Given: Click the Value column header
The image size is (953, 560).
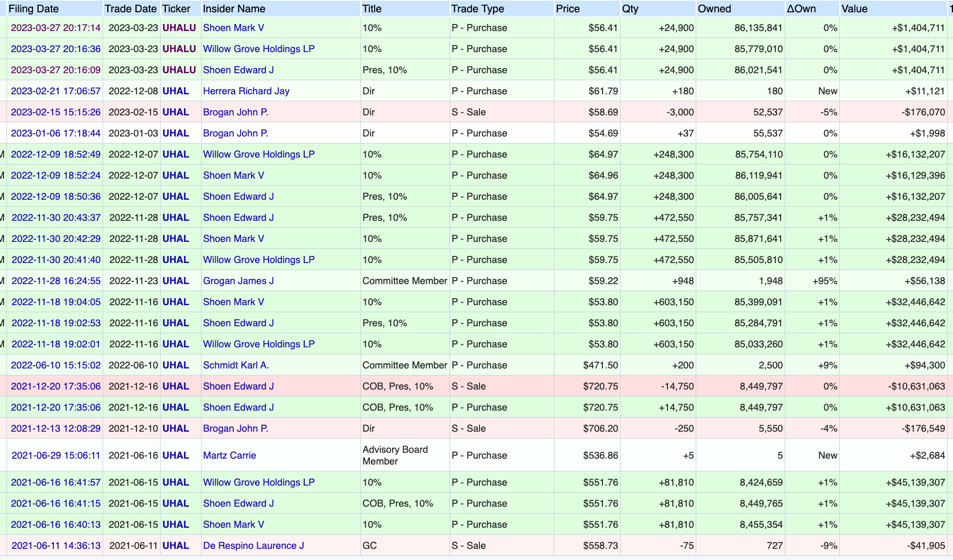Looking at the screenshot, I should (x=855, y=9).
